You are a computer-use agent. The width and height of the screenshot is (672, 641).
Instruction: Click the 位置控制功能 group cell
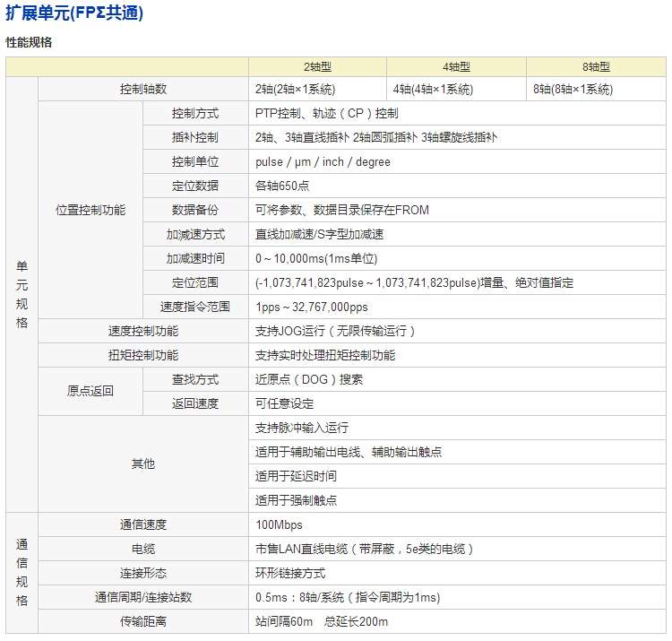(90, 211)
